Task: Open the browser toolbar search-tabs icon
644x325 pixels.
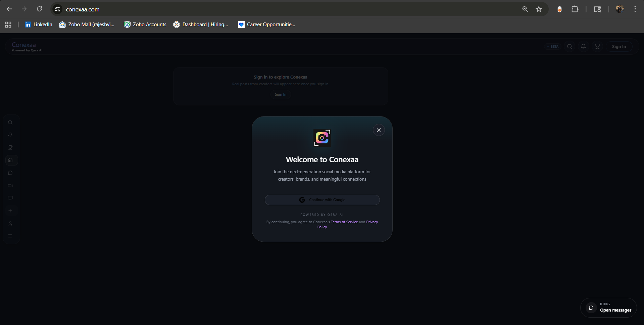Action: pos(597,9)
